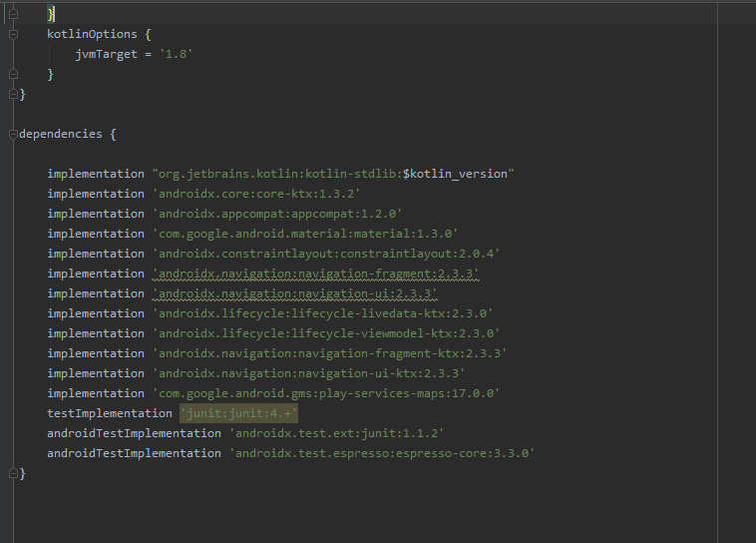756x543 pixels.
Task: Click the androidx.test.ext:junit:1.1.2 string
Action: click(x=336, y=433)
